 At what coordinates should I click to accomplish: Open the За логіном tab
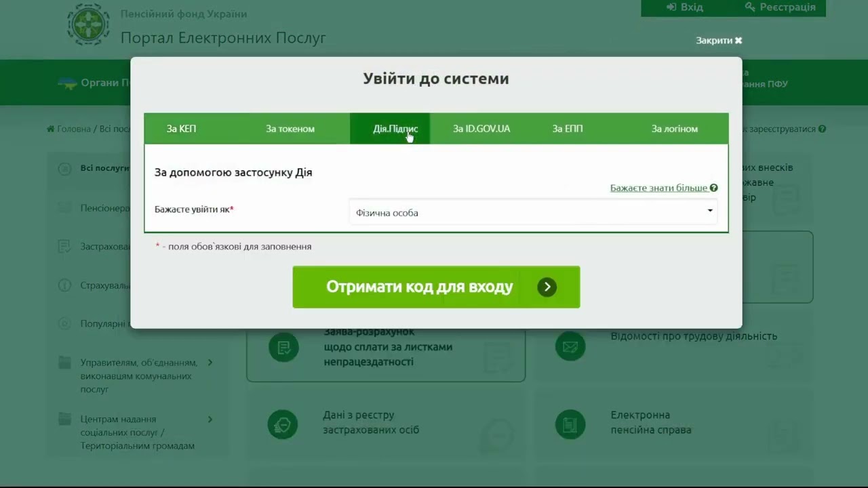pyautogui.click(x=675, y=129)
